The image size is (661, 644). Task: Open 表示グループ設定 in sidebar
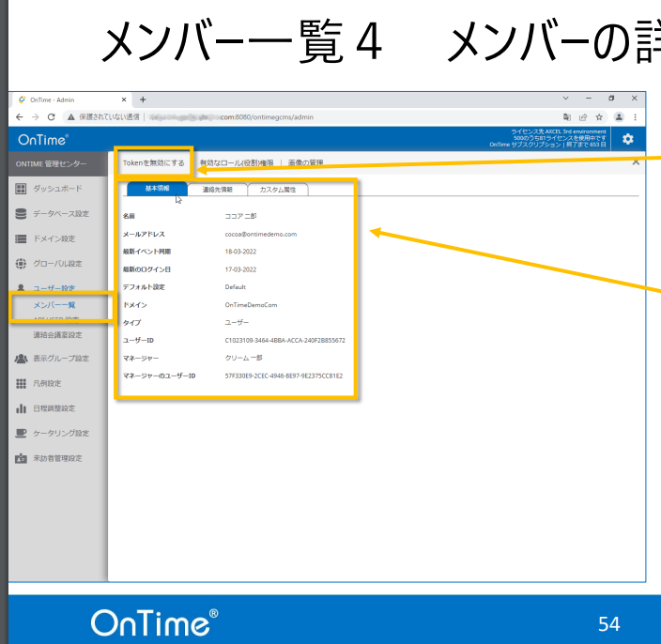tap(61, 359)
